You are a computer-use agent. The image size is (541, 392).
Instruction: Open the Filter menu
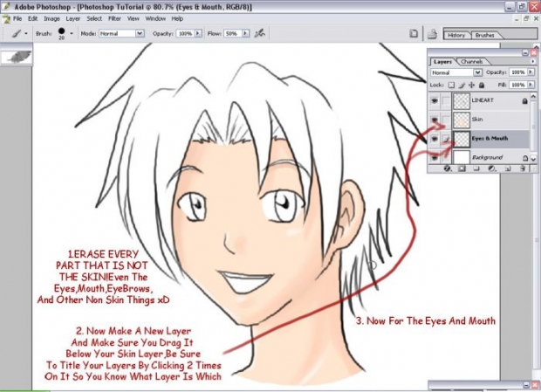point(114,18)
